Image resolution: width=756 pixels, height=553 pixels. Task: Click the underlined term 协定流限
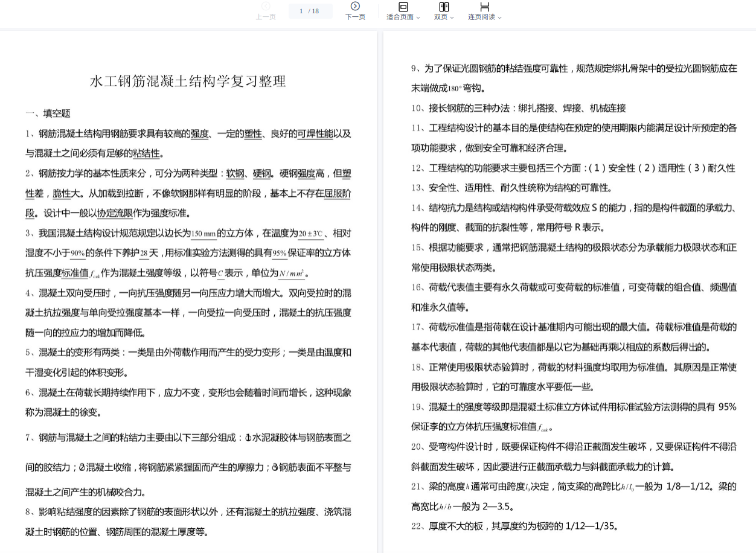pos(115,213)
